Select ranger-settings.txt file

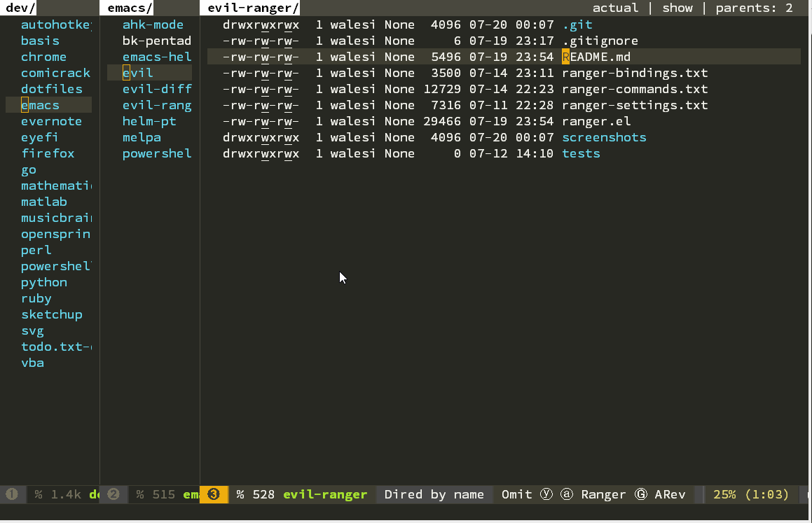tap(635, 105)
